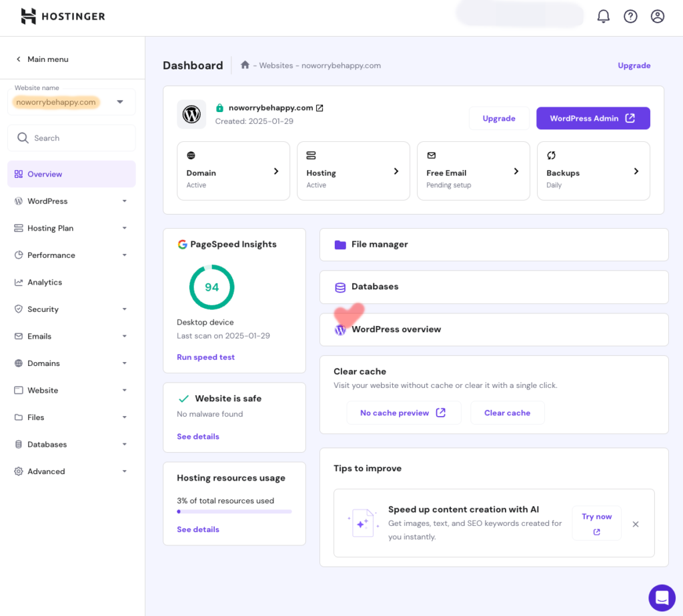The width and height of the screenshot is (683, 616).
Task: Open the user account profile icon
Action: 657,17
